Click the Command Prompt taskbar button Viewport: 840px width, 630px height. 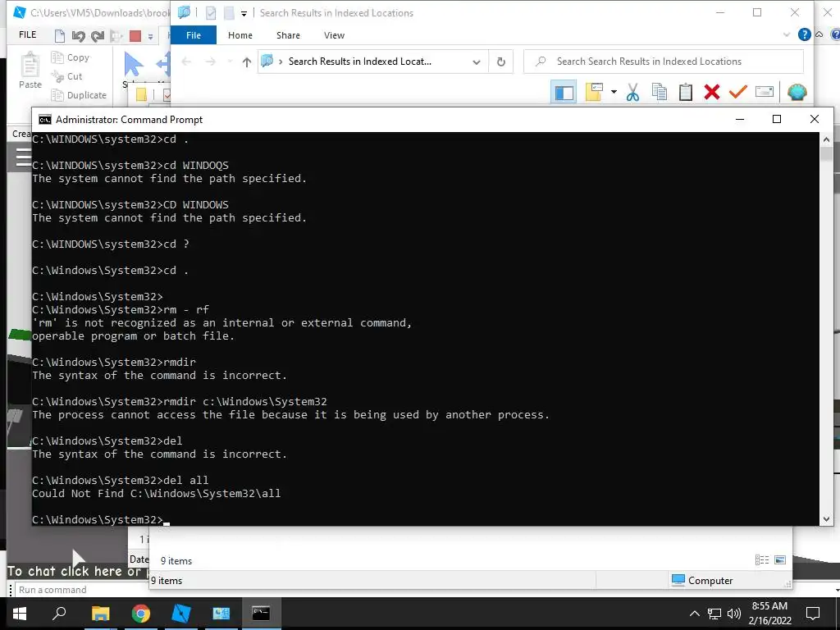pyautogui.click(x=261, y=614)
